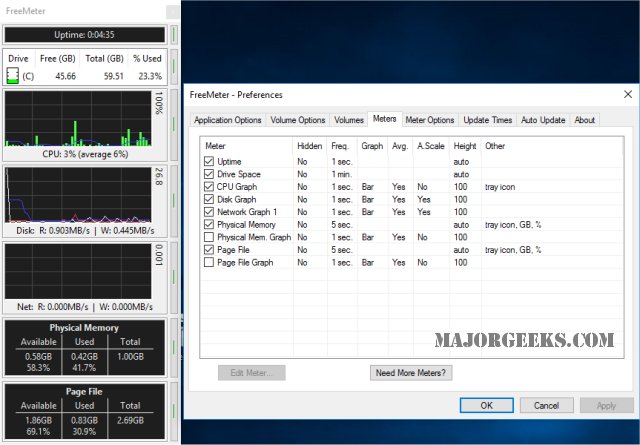This screenshot has height=445, width=640.
Task: Click "5 sec." frequency in Page File row
Action: coord(342,250)
